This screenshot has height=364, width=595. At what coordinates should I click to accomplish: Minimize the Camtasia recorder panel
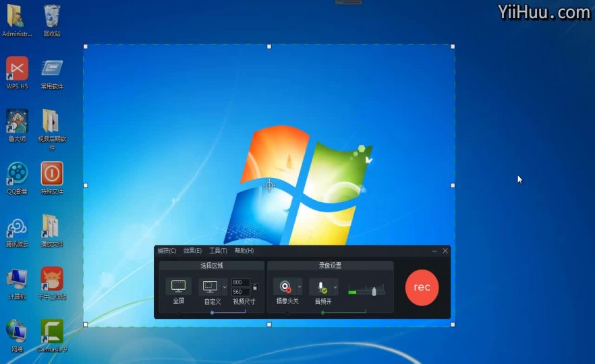click(434, 251)
